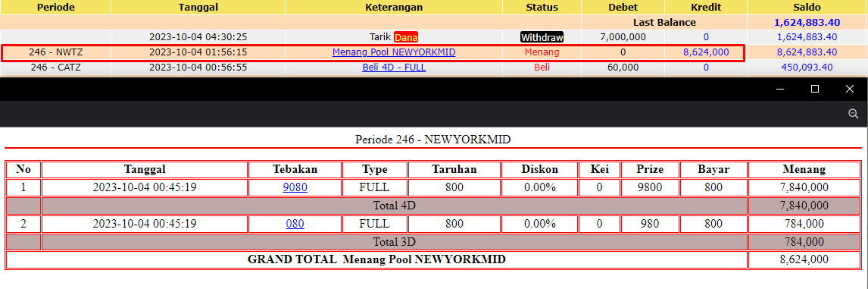Select the 784,000 Menang value in row 2

tap(804, 224)
